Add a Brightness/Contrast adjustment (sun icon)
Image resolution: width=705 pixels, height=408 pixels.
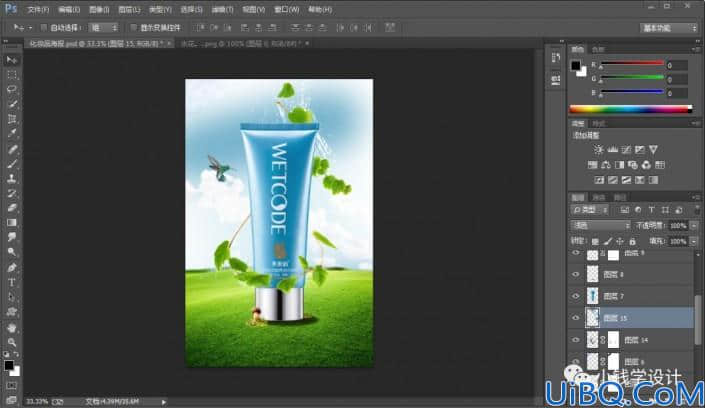point(598,150)
